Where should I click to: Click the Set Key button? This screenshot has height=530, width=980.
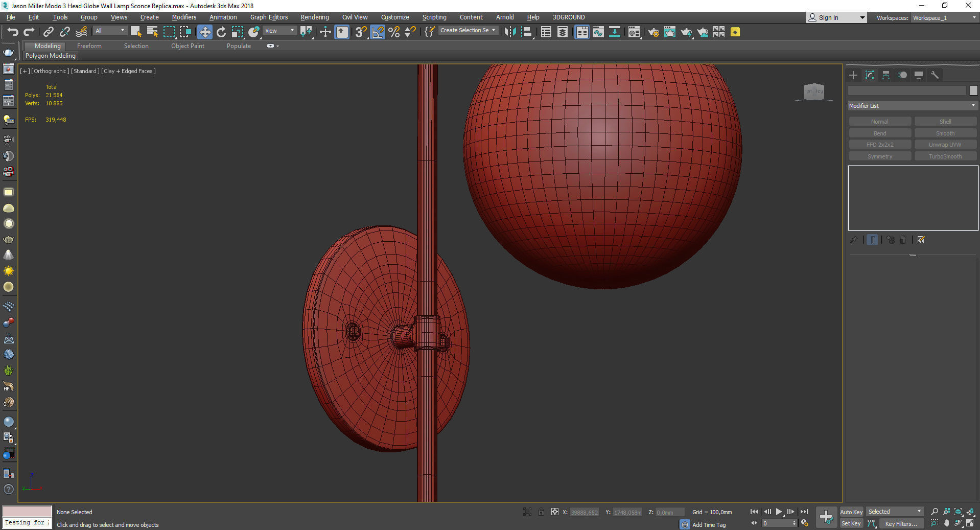pos(851,523)
